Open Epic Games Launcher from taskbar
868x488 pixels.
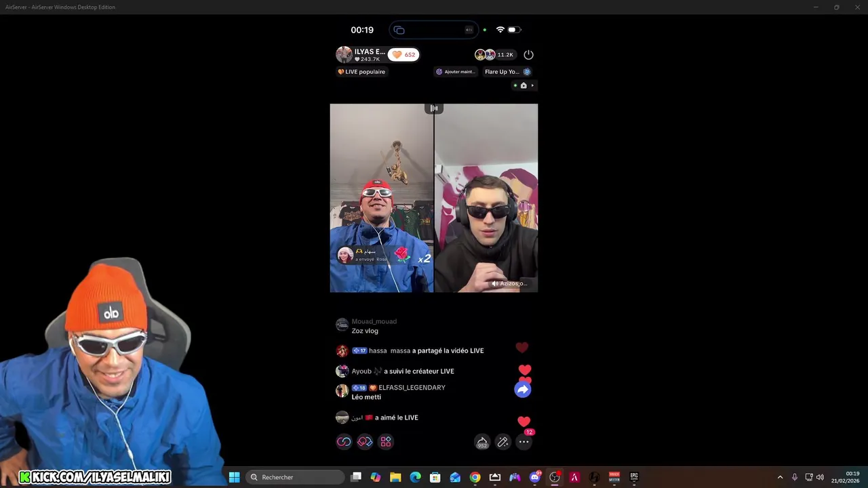(x=634, y=477)
